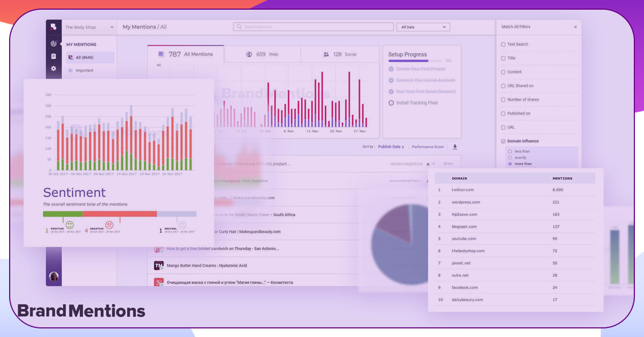
Task: Click the twitter.com domain row
Action: point(515,190)
